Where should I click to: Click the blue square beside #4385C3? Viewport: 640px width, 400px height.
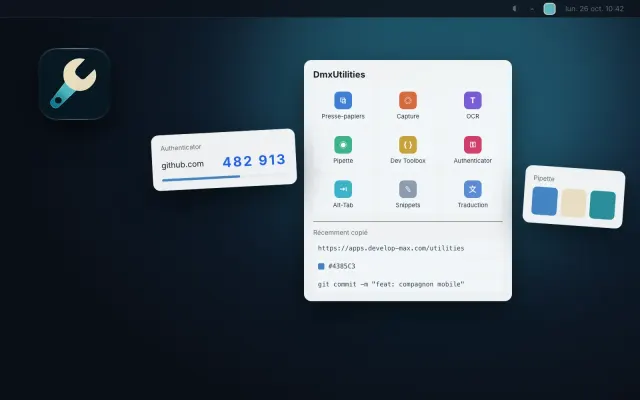(x=321, y=266)
